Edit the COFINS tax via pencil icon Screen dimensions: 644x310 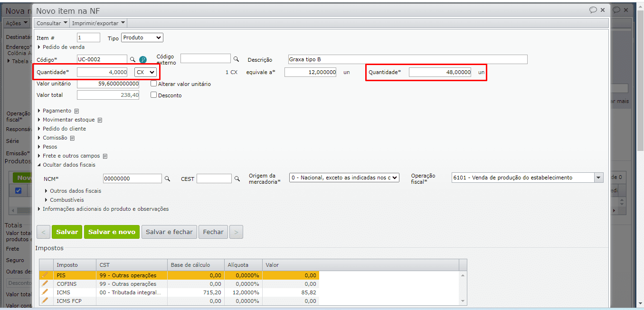pyautogui.click(x=45, y=283)
